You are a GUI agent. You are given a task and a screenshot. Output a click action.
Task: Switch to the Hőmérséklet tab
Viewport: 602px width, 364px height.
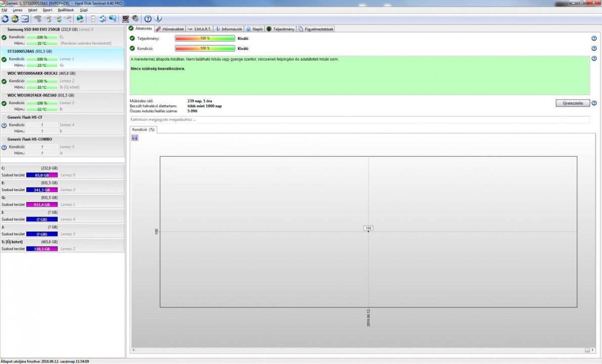point(170,29)
